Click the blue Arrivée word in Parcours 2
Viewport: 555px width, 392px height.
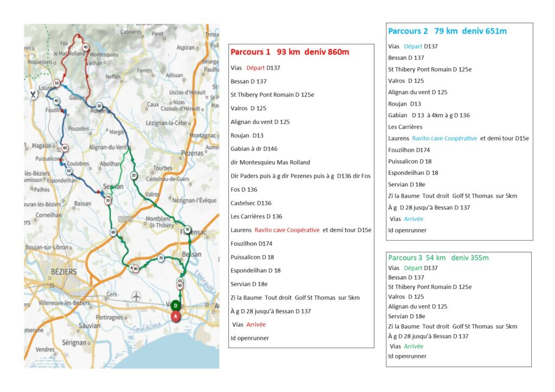(x=414, y=219)
